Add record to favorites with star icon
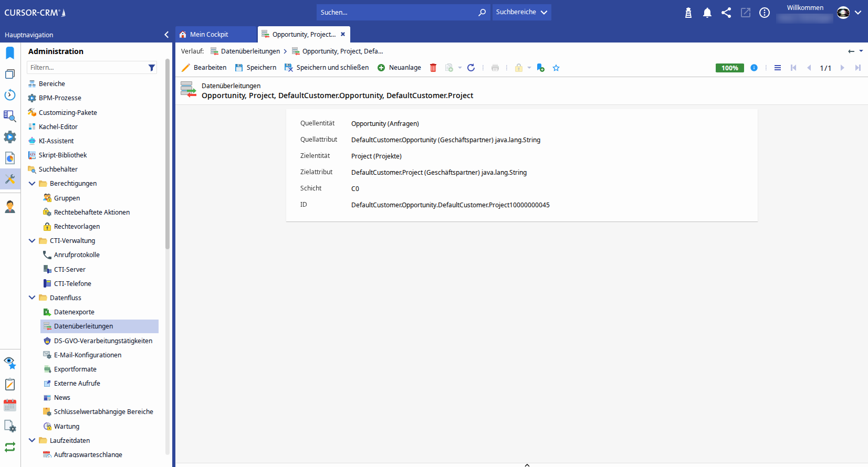Screen dimensions: 868x467 [556, 68]
